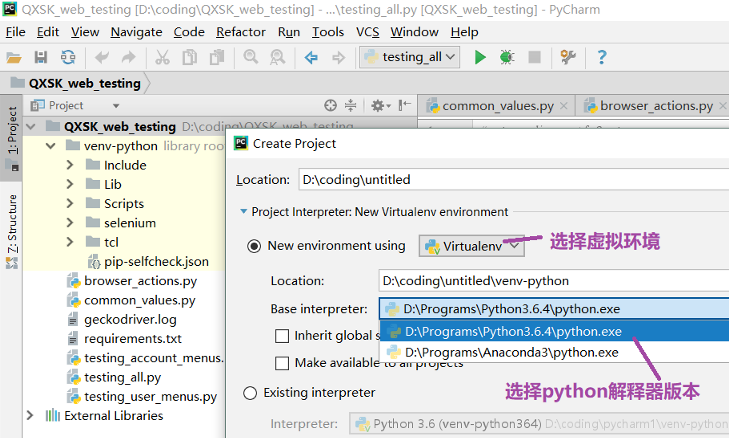The width and height of the screenshot is (729, 438).
Task: Open the Project view selector dropdown
Action: tap(116, 106)
